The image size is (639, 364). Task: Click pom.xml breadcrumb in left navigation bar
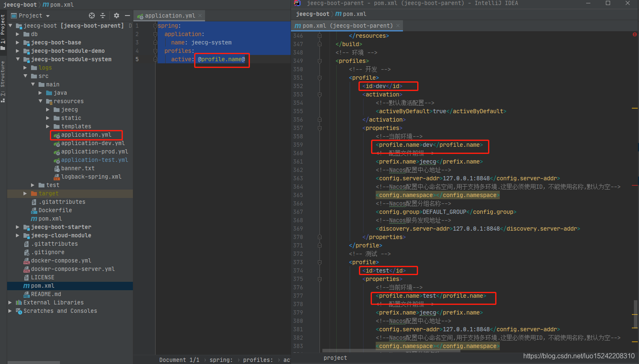[x=58, y=5]
